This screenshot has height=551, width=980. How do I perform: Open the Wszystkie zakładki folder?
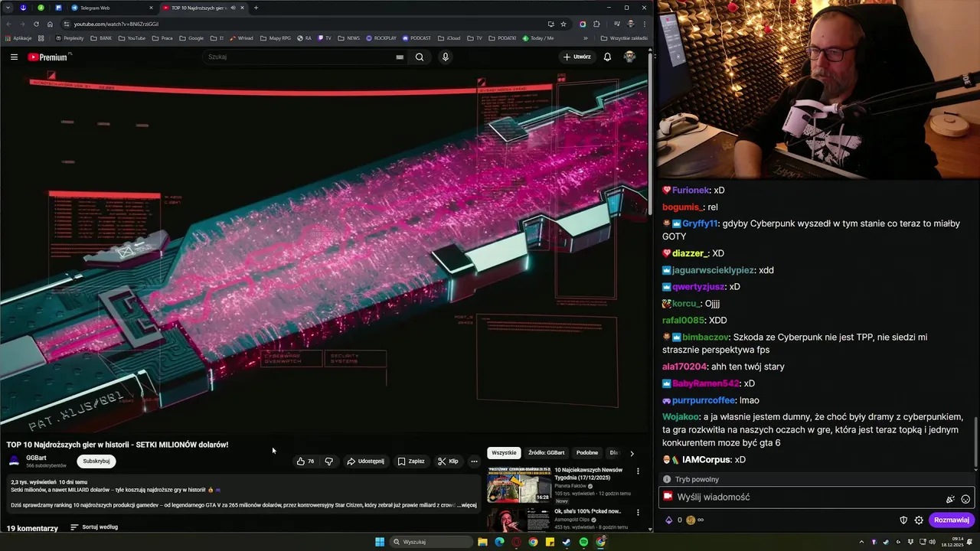coord(624,37)
